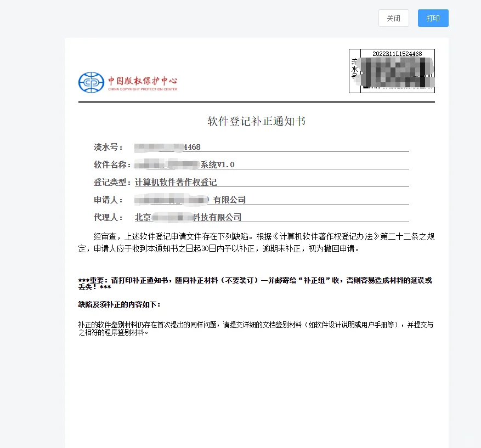Click the horizontal divider line under the header
The image size is (481, 448).
pos(256,101)
